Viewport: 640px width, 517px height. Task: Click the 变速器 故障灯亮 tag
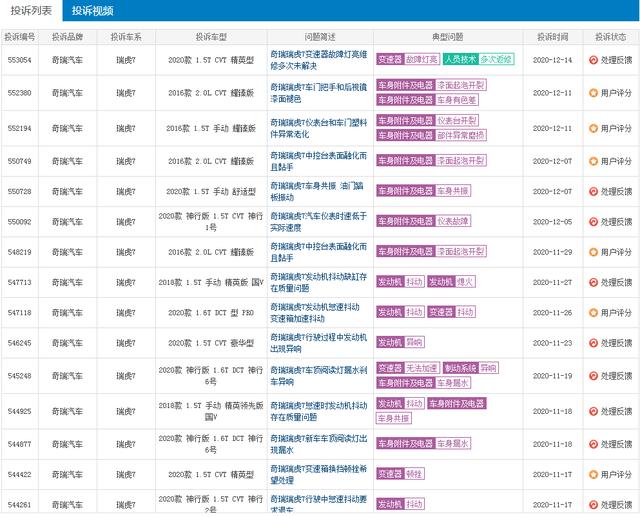[408, 59]
